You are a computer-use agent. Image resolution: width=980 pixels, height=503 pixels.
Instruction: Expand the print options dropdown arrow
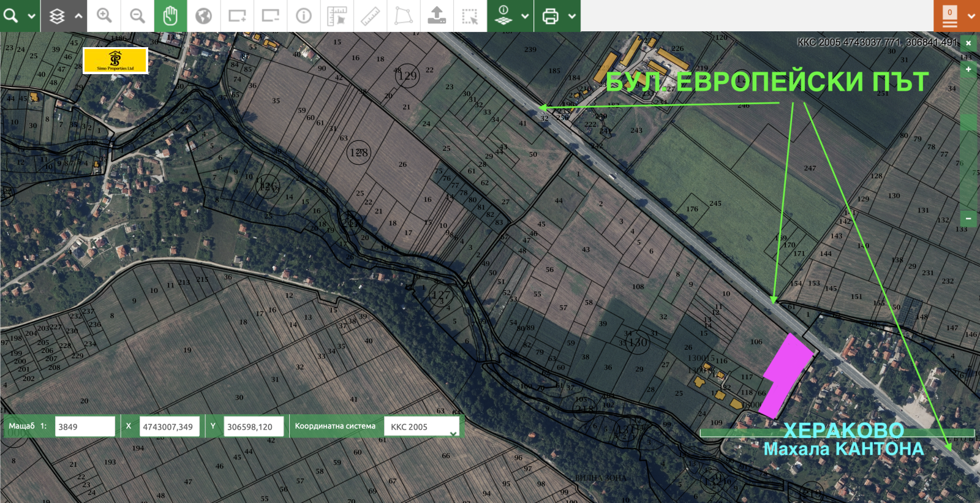571,16
